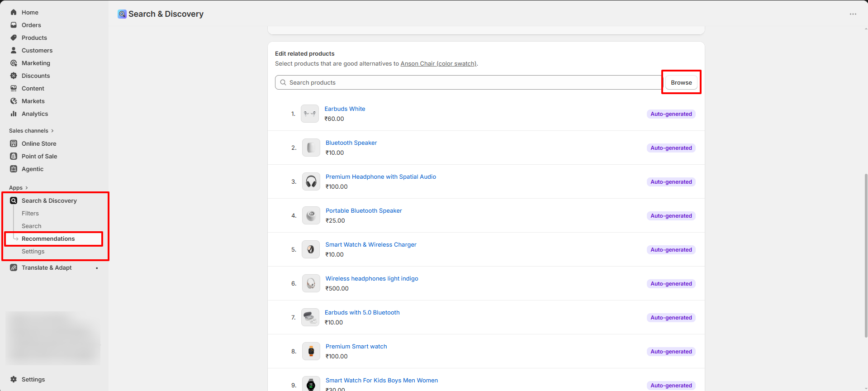Click the Marketing target icon
The image size is (868, 391).
(x=14, y=63)
